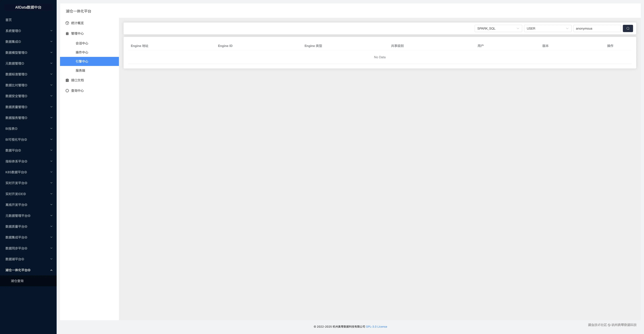
Task: Open the USER share level dropdown
Action: 547,28
